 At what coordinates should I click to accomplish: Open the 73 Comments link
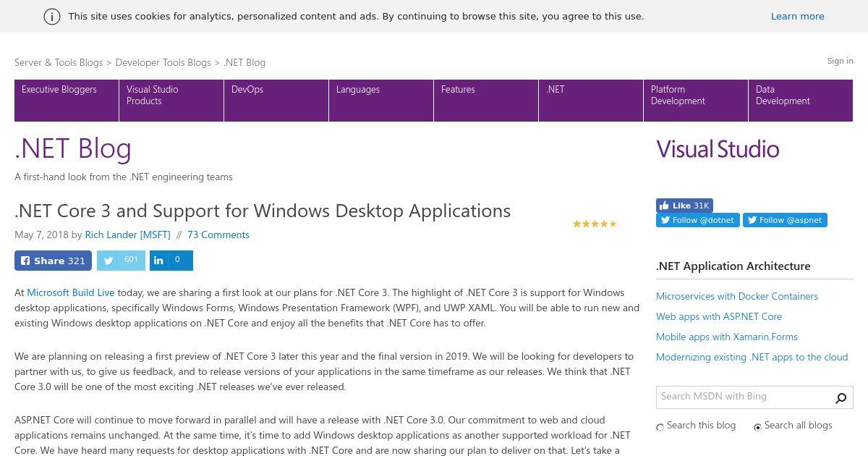(218, 235)
